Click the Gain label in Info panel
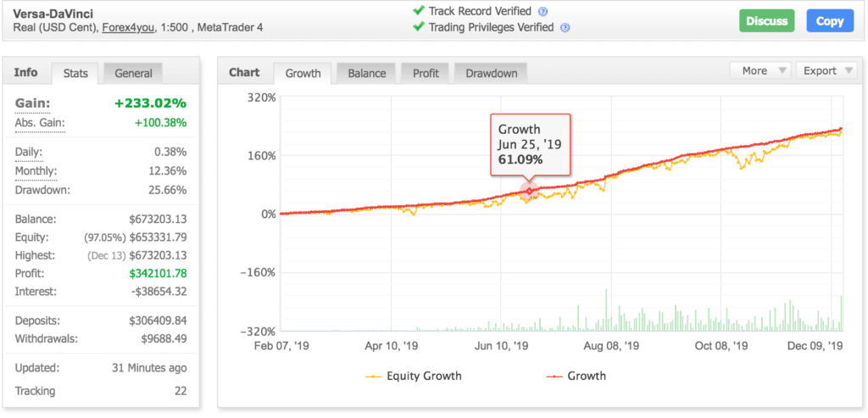Viewport: 868px width, 418px height. point(33,103)
